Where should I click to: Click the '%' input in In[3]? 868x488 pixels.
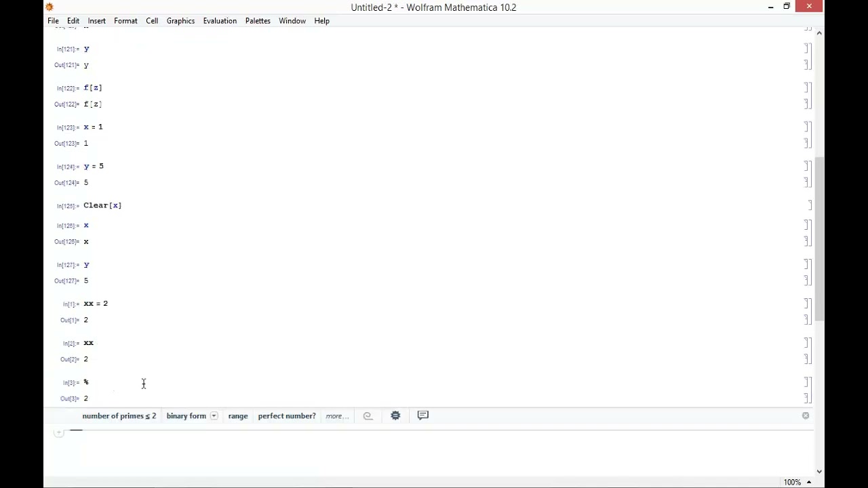tap(86, 382)
